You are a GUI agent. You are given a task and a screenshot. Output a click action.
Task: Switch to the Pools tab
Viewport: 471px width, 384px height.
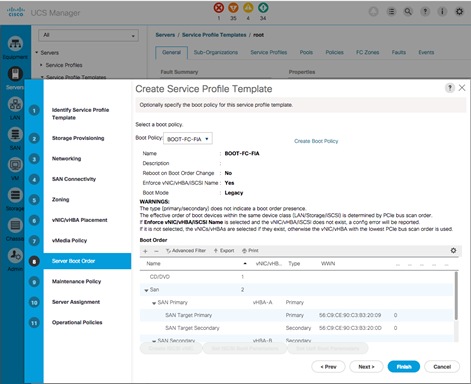coord(306,53)
